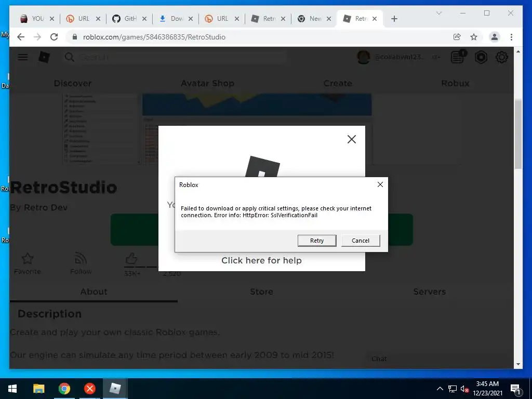The image size is (532, 399).
Task: Open the Avatar Shop menu
Action: (x=207, y=83)
